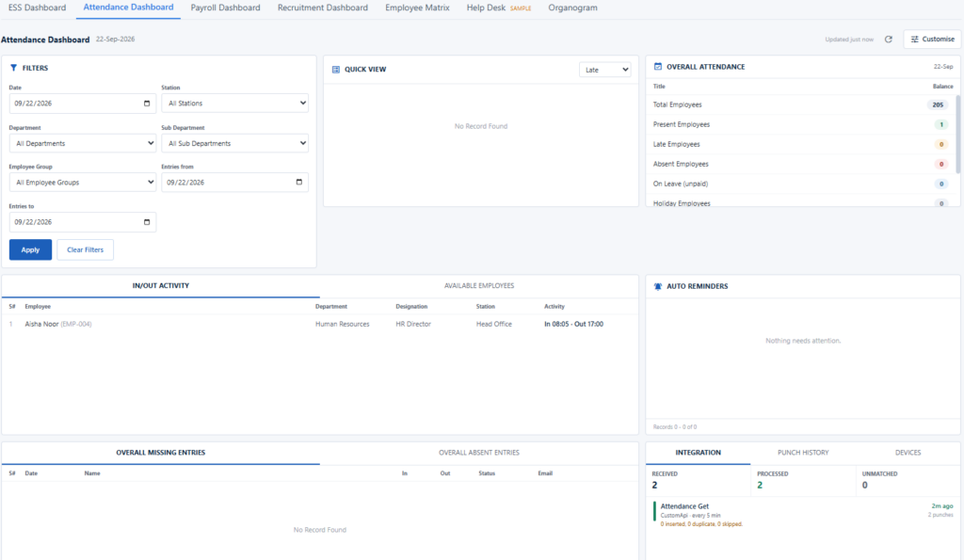Click the refresh dashboard icon
The width and height of the screenshot is (964, 560).
coord(889,40)
